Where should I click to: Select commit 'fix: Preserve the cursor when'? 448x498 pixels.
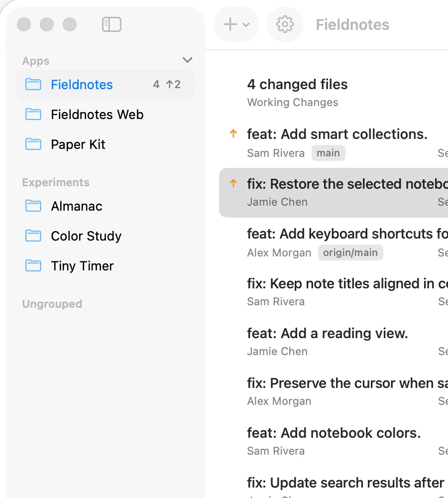pos(334,392)
